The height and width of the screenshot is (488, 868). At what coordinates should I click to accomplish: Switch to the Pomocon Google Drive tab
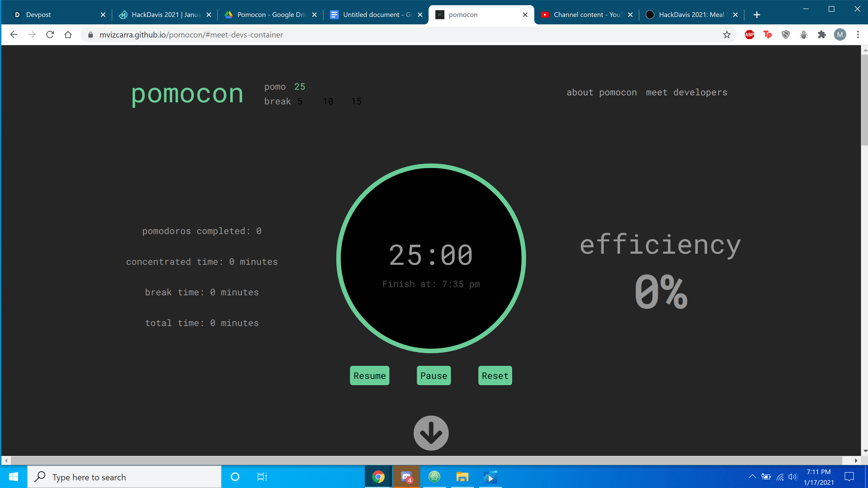click(271, 14)
